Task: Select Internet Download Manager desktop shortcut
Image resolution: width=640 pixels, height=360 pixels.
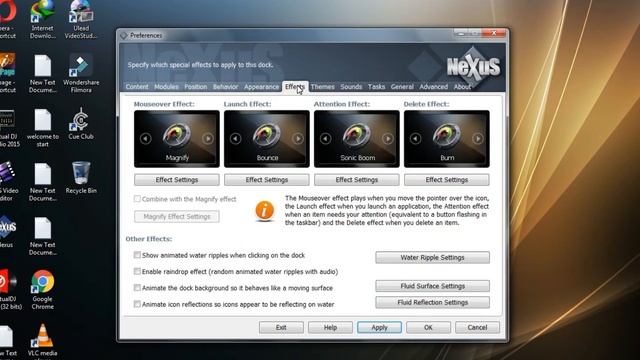Action: (x=42, y=20)
